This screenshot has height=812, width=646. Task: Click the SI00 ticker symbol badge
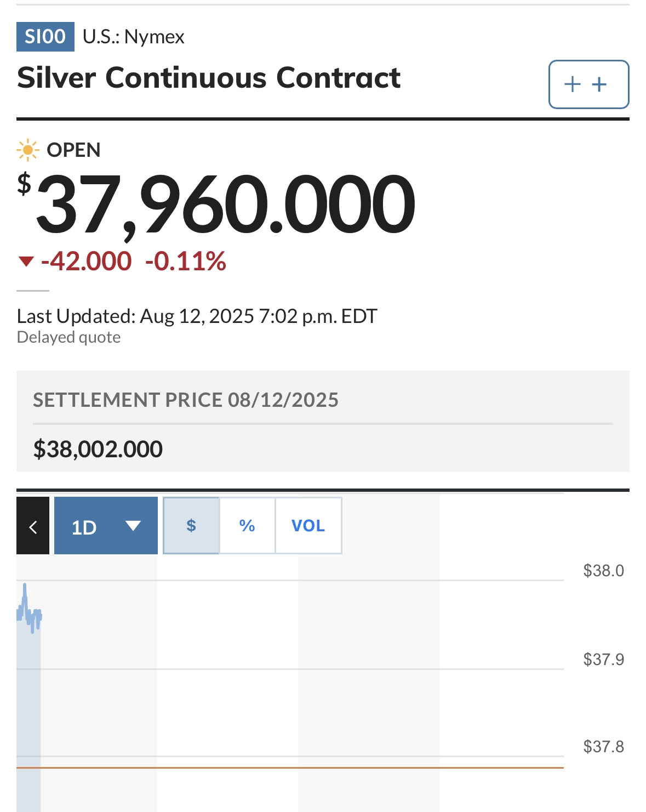(45, 37)
